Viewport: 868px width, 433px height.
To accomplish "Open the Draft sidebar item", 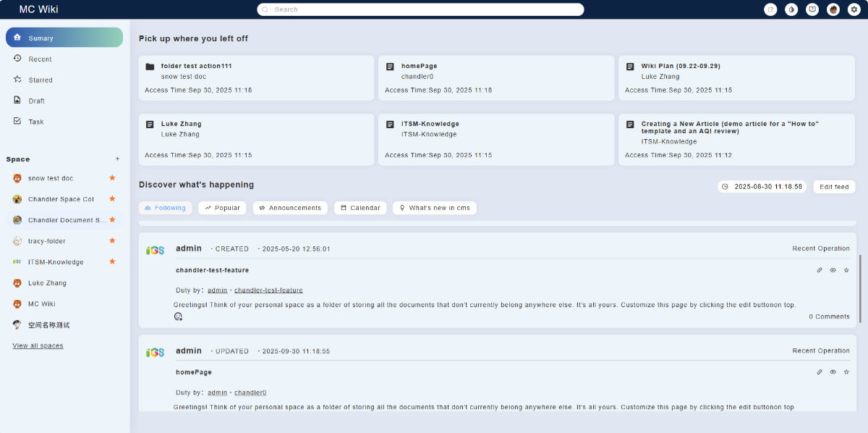I will tap(64, 101).
